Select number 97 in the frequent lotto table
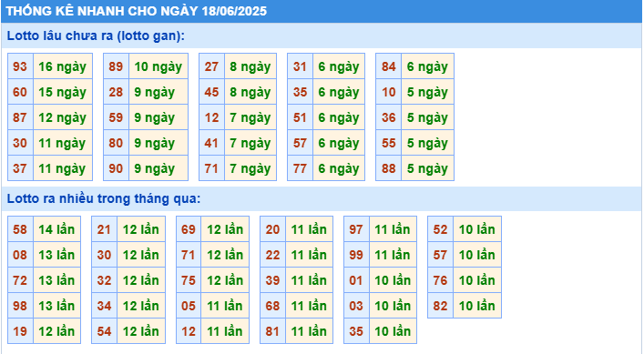644x354 pixels. (356, 229)
